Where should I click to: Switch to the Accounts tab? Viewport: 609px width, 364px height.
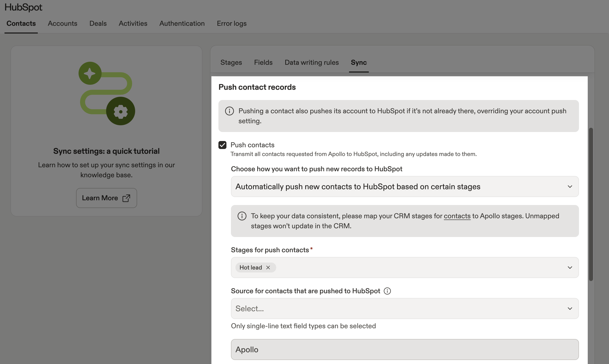tap(62, 23)
